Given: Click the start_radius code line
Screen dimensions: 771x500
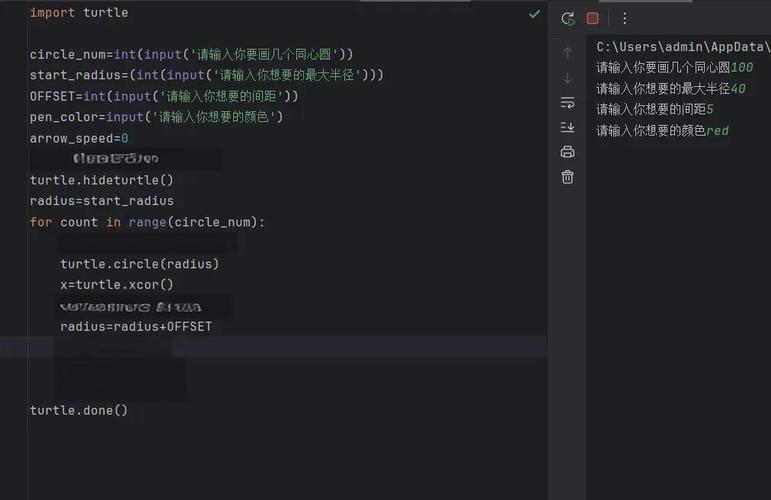Looking at the screenshot, I should [207, 75].
